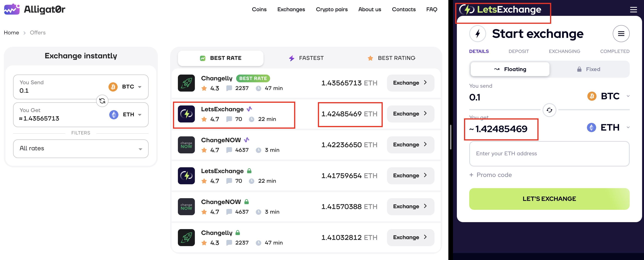The height and width of the screenshot is (260, 644).
Task: Click the ChangeNOW logo in the 1.42236650 row
Action: 186,145
